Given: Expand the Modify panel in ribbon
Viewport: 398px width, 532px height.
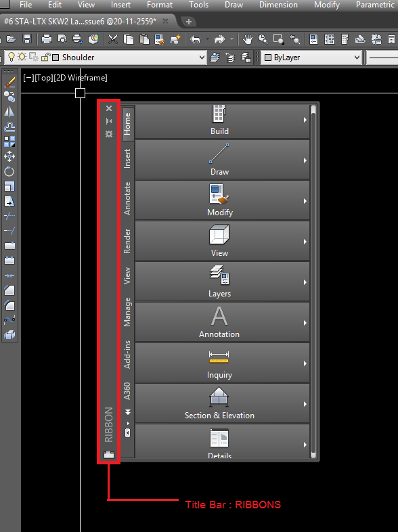Looking at the screenshot, I should [222, 200].
